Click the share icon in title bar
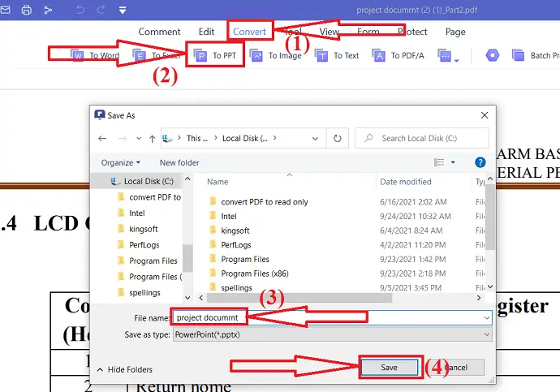The height and width of the screenshot is (392, 560). pos(48,10)
